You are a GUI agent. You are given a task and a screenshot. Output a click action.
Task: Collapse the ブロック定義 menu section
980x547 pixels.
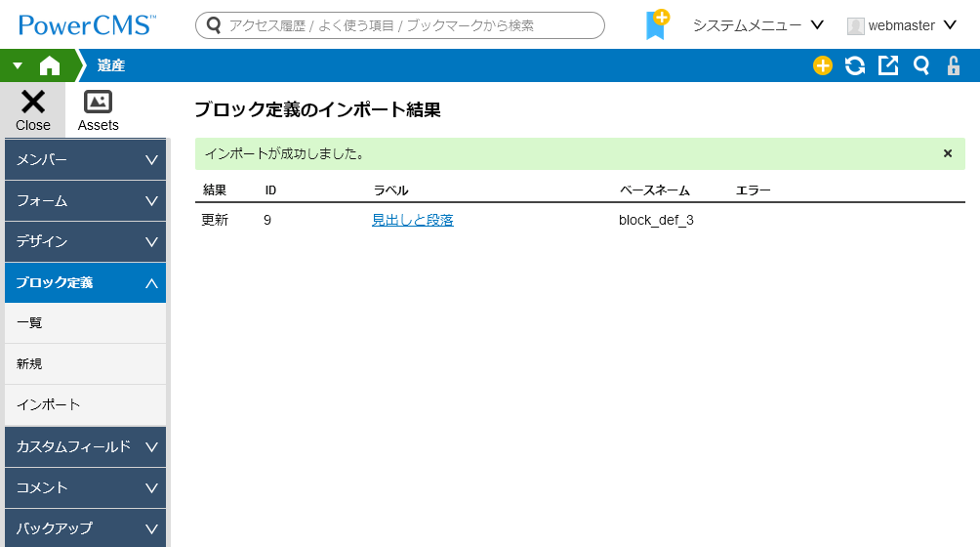pyautogui.click(x=86, y=282)
